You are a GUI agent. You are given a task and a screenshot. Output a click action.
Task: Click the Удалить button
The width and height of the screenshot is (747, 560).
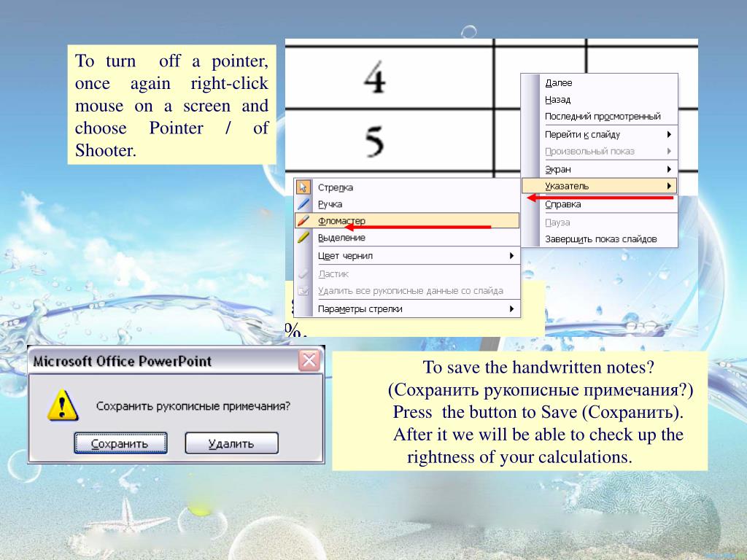coord(231,443)
